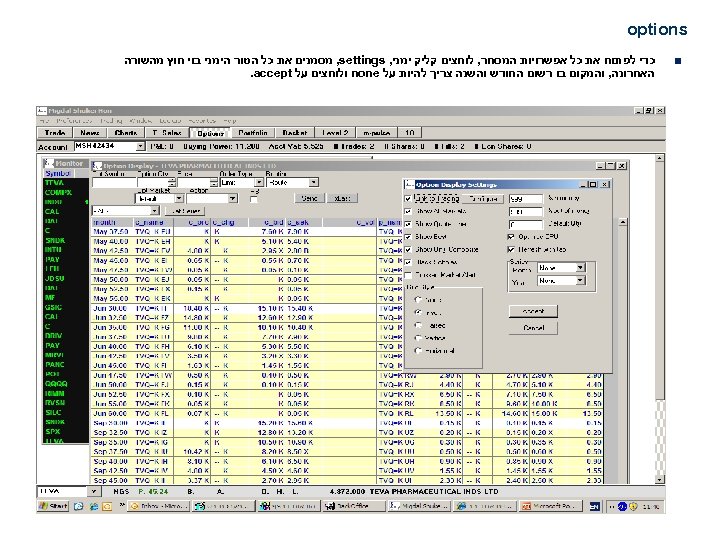This screenshot has width=720, height=540.
Task: Click the Configure button in settings dialog
Action: pyautogui.click(x=483, y=199)
